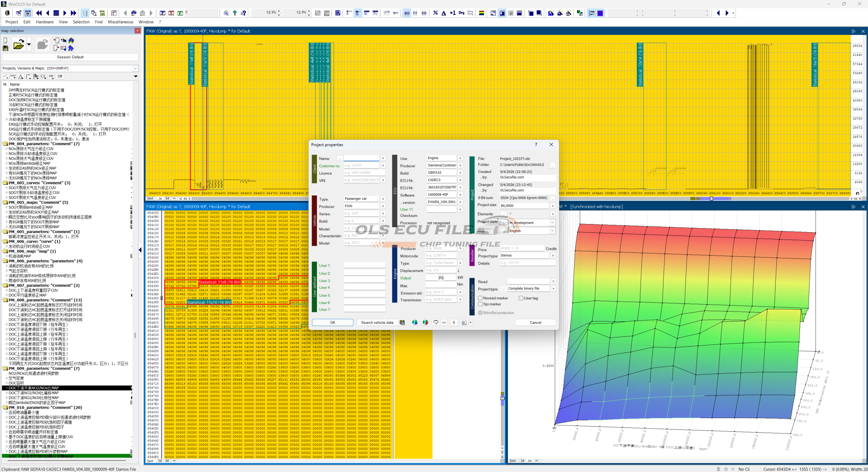This screenshot has height=472, width=868.
Task: Open the Projects, Versions & Maps dropdown
Action: click(x=135, y=68)
